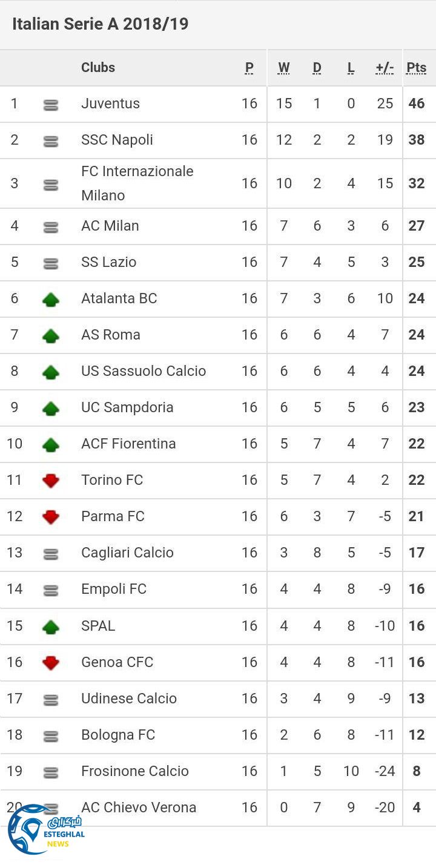Sort table by Pts column header
The width and height of the screenshot is (436, 868).
pyautogui.click(x=417, y=68)
